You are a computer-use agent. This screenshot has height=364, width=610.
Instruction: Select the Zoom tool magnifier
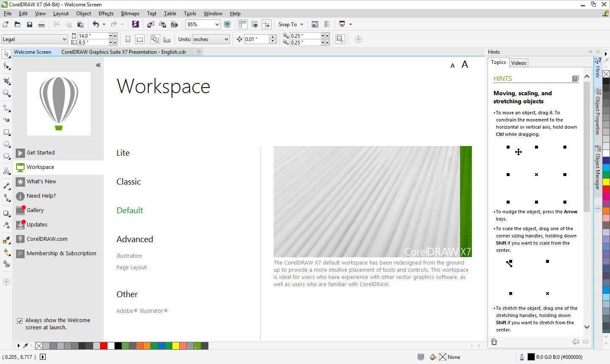tap(6, 93)
